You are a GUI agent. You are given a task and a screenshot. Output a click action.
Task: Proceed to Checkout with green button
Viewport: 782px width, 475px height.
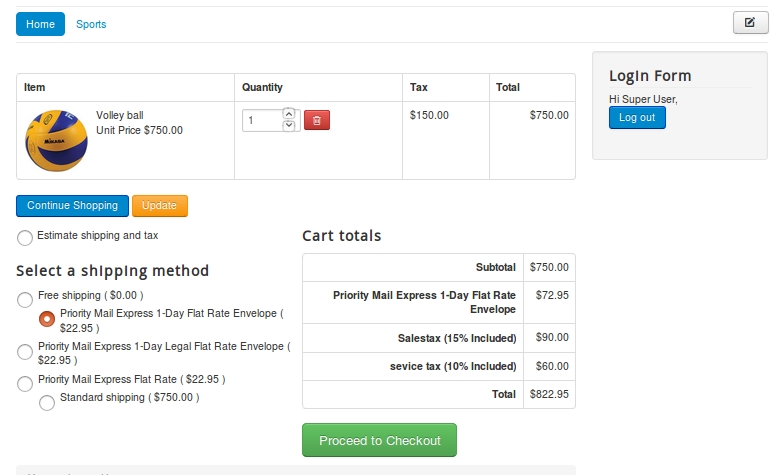380,440
